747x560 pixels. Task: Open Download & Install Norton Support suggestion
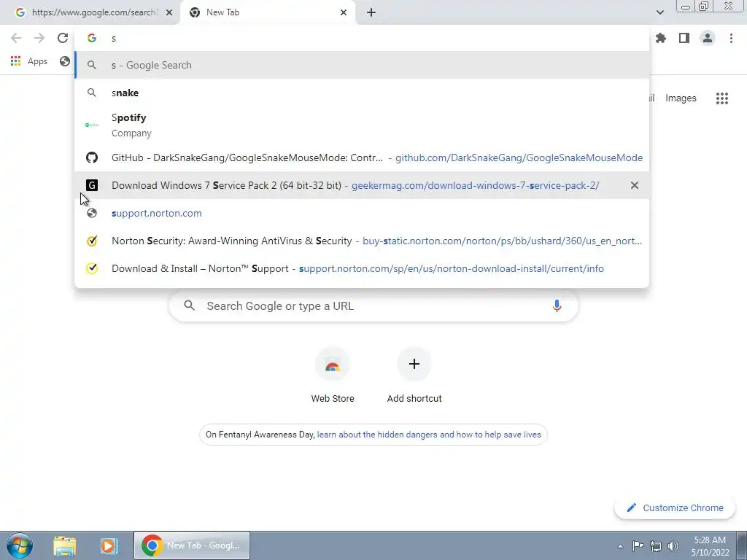tap(362, 268)
